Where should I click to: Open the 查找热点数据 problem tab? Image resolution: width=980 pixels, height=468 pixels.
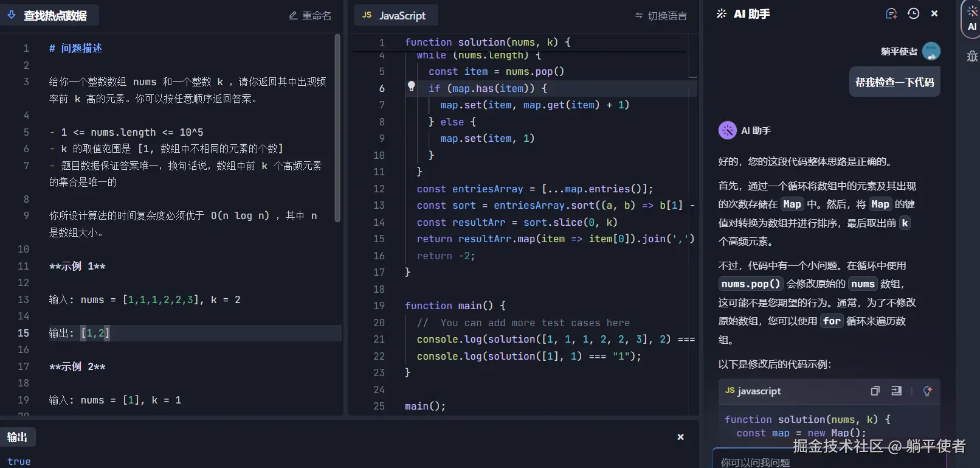(50, 15)
